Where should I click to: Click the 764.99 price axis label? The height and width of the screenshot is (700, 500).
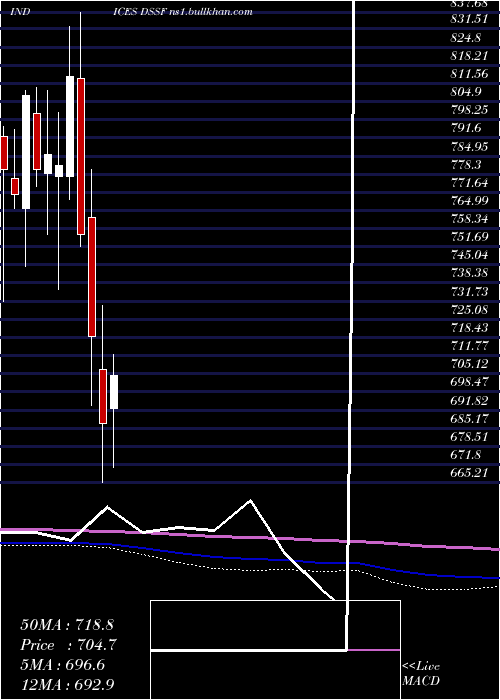coord(470,200)
